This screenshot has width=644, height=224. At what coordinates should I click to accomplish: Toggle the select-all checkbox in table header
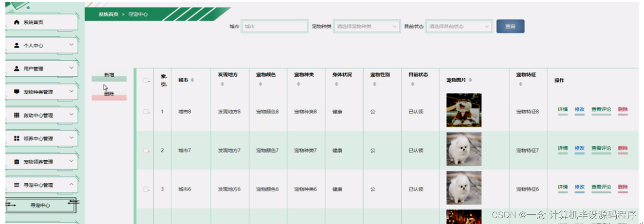(x=146, y=81)
